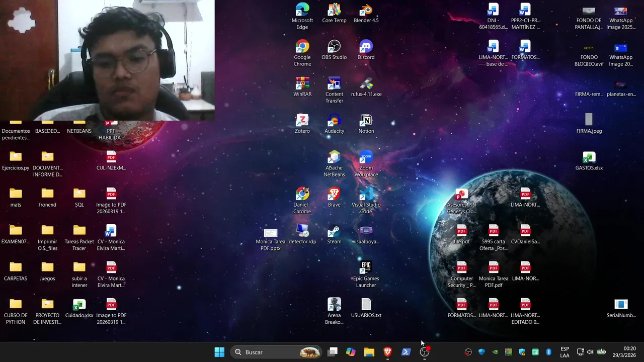Select the CARPETAS folder
644x362 pixels.
click(16, 271)
